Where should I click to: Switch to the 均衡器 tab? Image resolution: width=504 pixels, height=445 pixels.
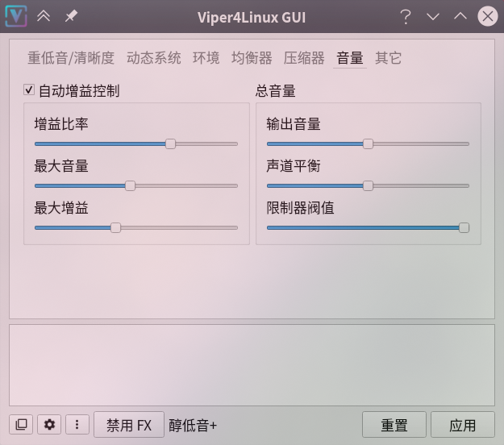[x=252, y=58]
